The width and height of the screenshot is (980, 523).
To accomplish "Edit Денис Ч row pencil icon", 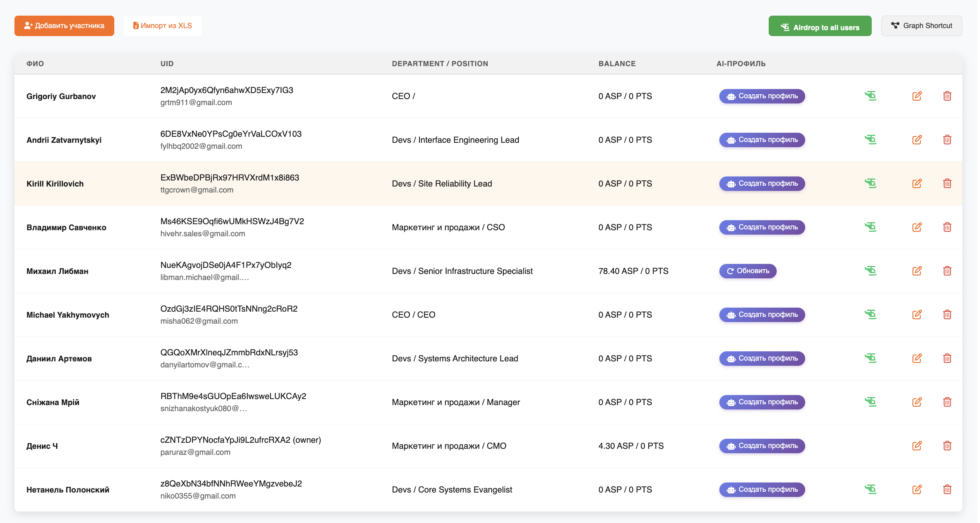I will tap(917, 446).
